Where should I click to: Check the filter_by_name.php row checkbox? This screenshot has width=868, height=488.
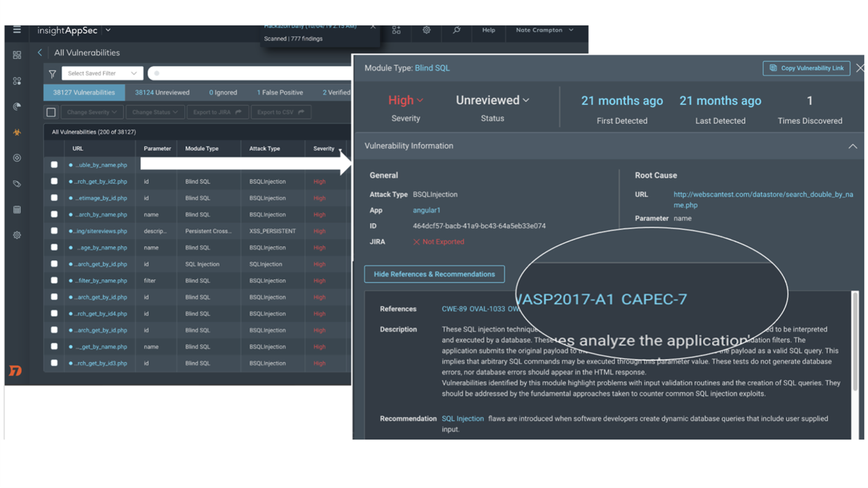(54, 280)
